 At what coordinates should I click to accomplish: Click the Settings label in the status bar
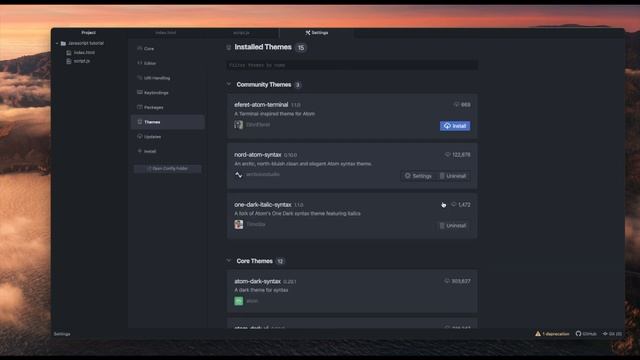62,334
